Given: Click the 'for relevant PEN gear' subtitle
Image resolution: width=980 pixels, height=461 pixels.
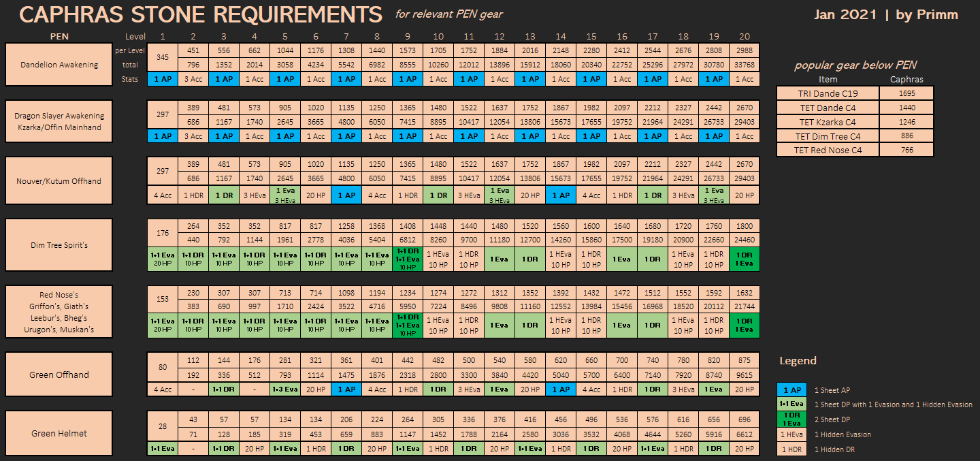Looking at the screenshot, I should pyautogui.click(x=449, y=14).
